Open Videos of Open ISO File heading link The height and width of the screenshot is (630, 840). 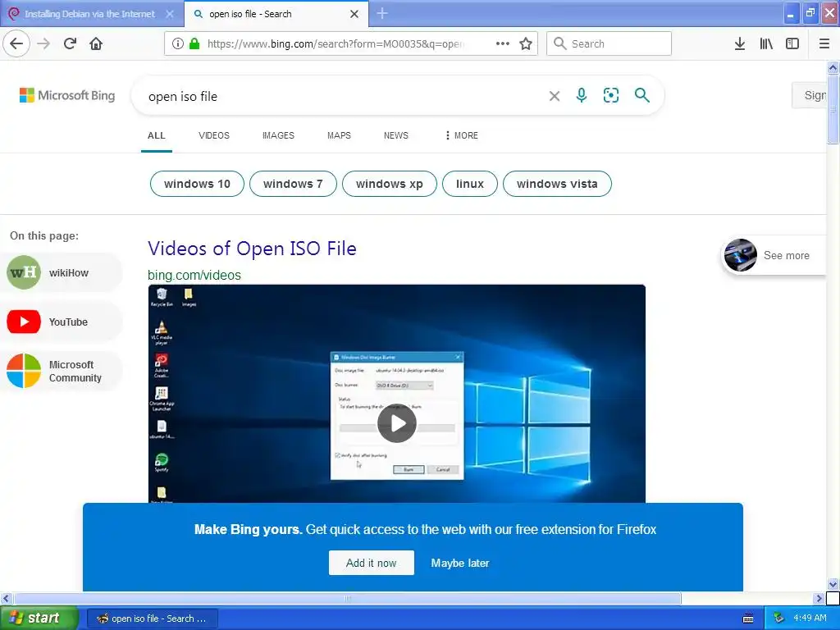tap(253, 249)
